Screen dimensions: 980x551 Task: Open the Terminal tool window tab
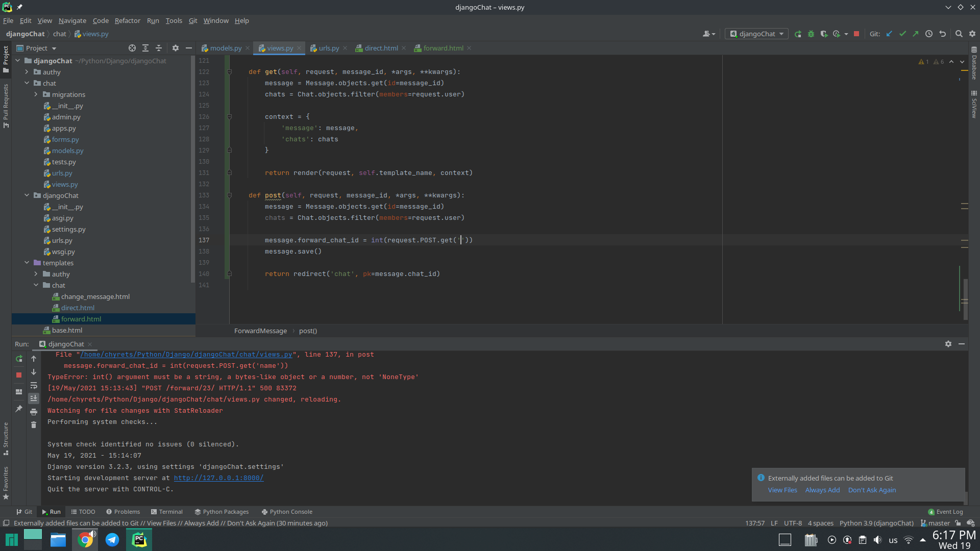pos(167,512)
